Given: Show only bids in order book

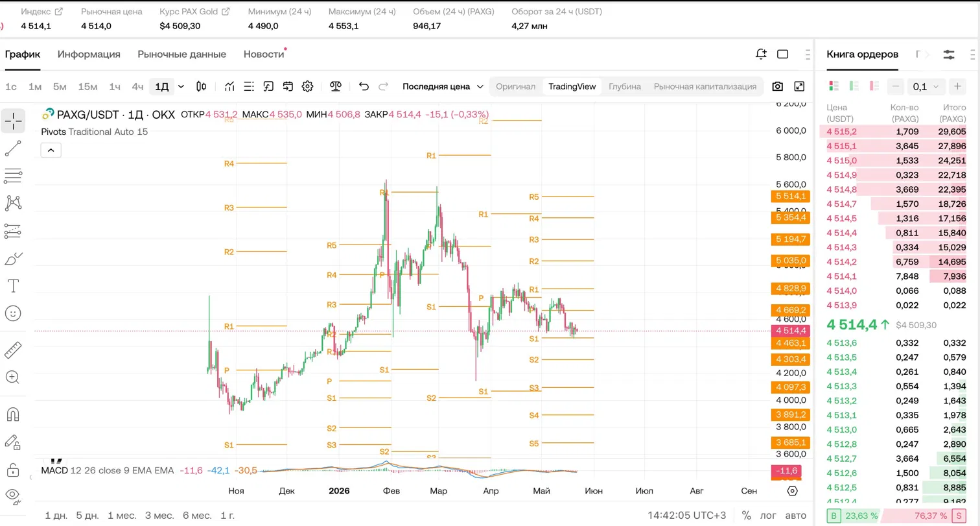Looking at the screenshot, I should coord(854,86).
